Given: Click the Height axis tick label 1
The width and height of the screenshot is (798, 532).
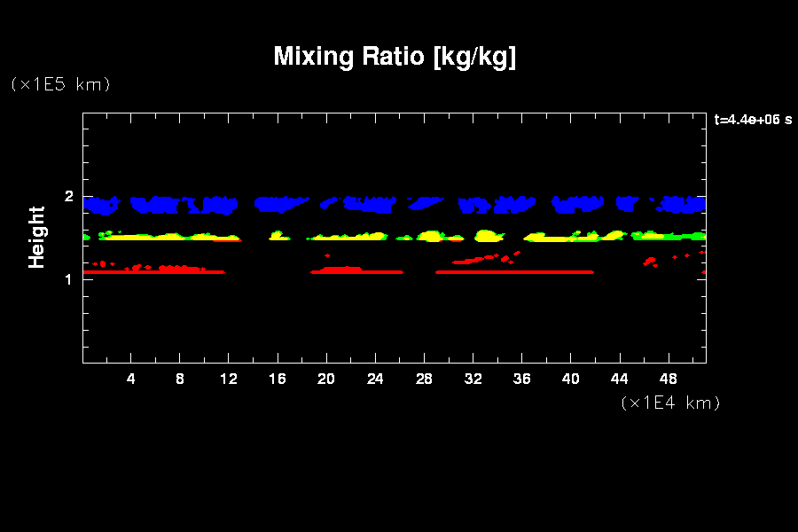Looking at the screenshot, I should point(66,279).
